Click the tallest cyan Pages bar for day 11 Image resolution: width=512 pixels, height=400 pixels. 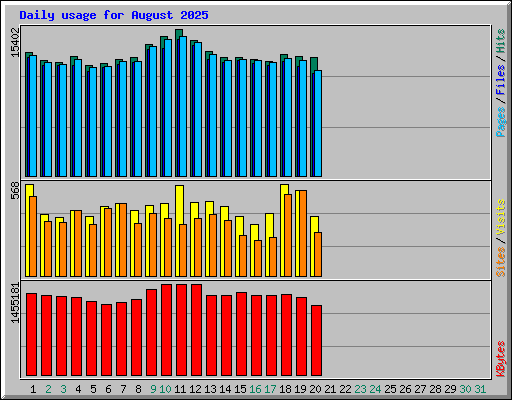click(x=183, y=107)
